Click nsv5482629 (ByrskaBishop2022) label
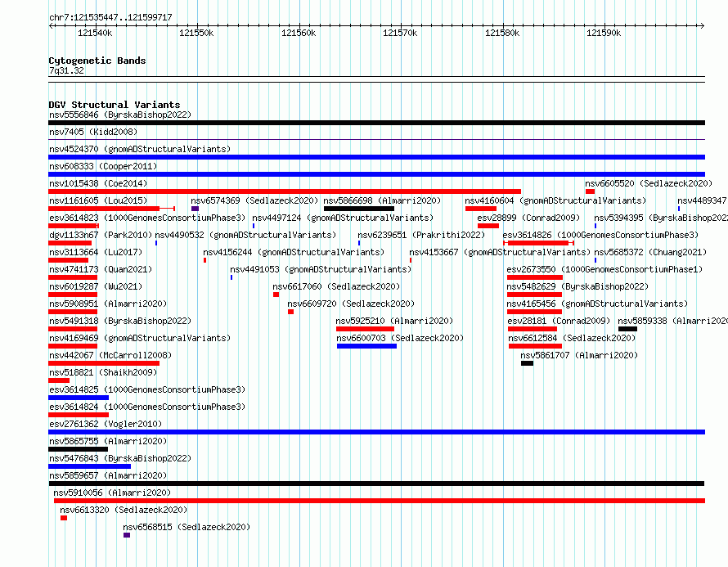 coord(577,286)
